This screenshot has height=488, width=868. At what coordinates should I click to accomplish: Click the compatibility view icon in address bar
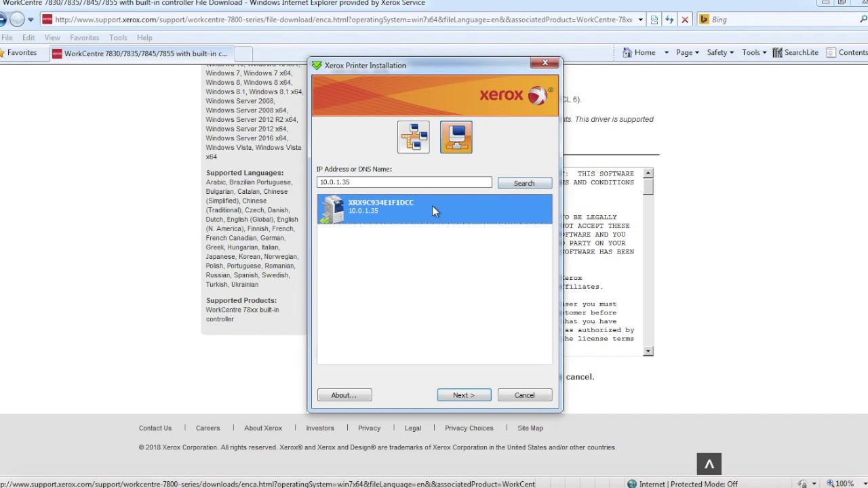(654, 20)
